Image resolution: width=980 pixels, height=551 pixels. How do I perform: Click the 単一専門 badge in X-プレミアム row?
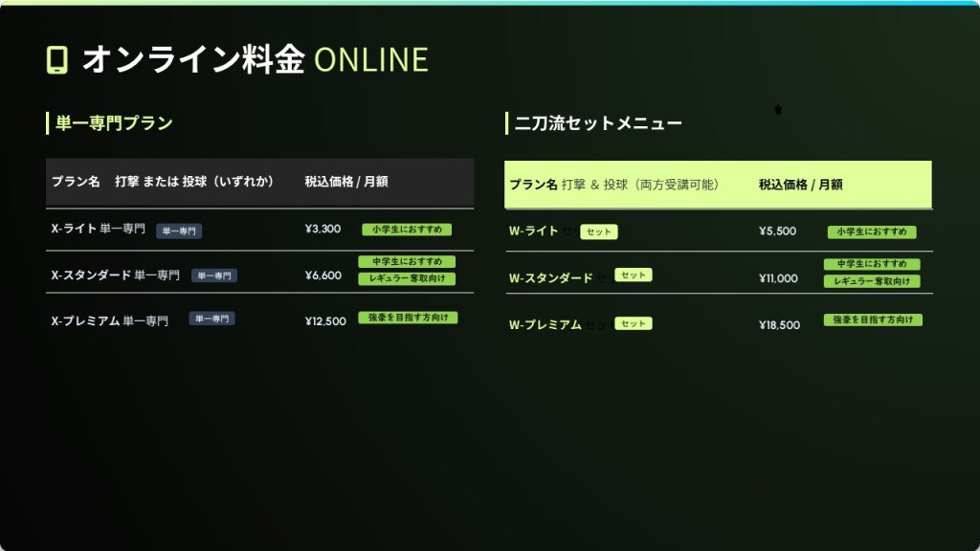[212, 319]
